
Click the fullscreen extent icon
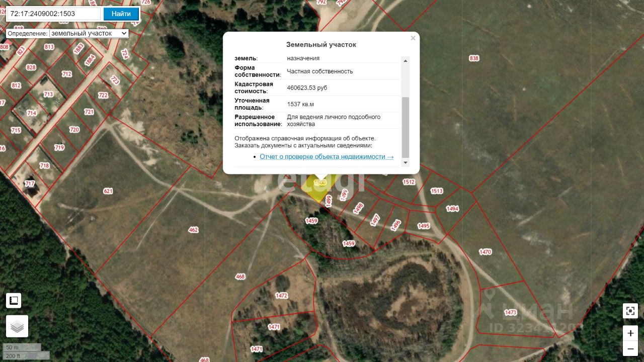point(630,311)
